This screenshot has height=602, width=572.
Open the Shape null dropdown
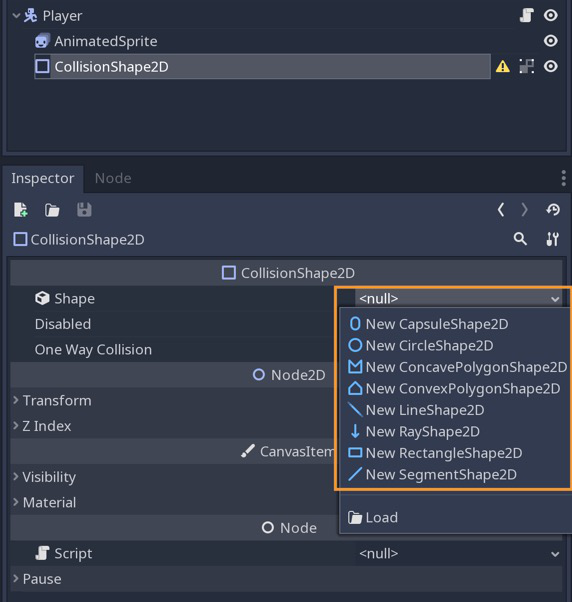(459, 298)
